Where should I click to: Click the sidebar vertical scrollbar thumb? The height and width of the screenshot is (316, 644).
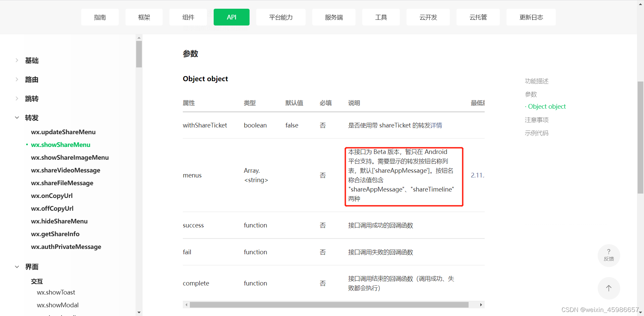click(139, 54)
